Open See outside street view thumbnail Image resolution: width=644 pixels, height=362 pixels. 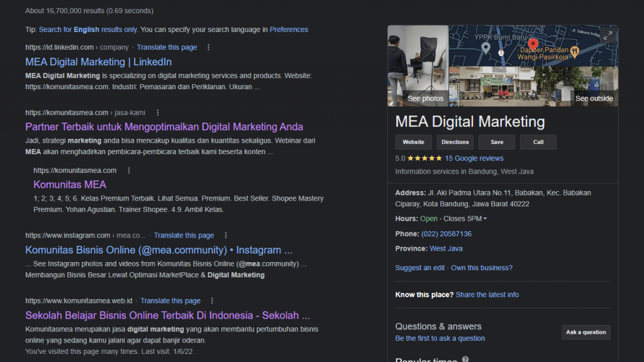click(x=533, y=87)
